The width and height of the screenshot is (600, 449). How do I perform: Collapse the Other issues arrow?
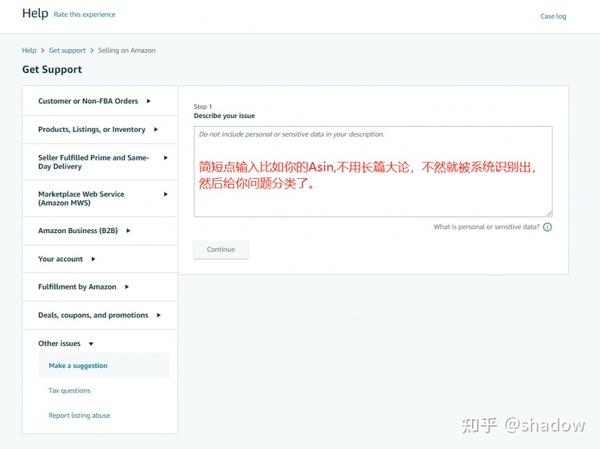click(91, 344)
